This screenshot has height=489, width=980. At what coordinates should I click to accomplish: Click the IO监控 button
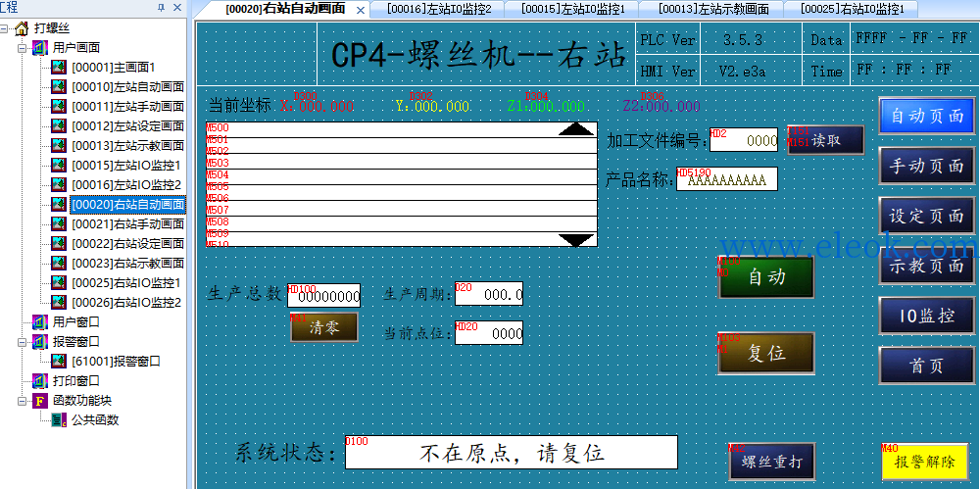click(927, 316)
